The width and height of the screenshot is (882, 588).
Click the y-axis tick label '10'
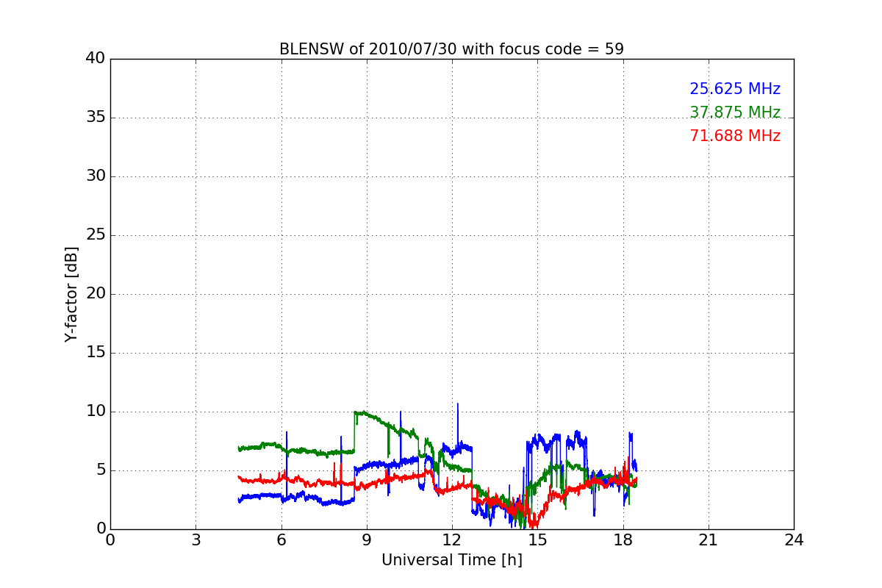point(96,412)
